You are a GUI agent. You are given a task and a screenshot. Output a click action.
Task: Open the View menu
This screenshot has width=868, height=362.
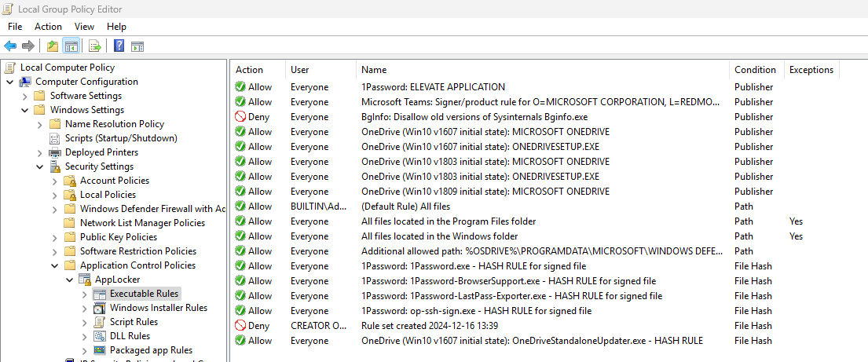click(85, 27)
